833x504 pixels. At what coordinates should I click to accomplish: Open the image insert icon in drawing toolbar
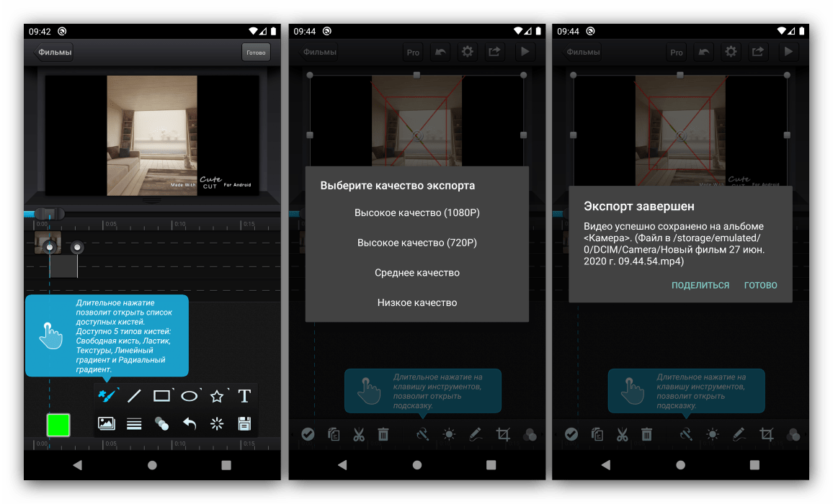[x=107, y=423]
